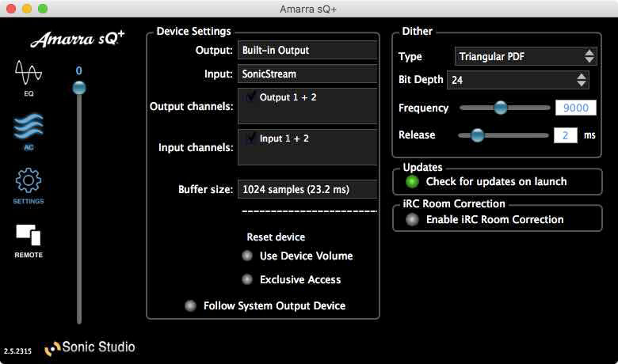This screenshot has width=618, height=364.
Task: Toggle Follow System Output Device
Action: (190, 305)
